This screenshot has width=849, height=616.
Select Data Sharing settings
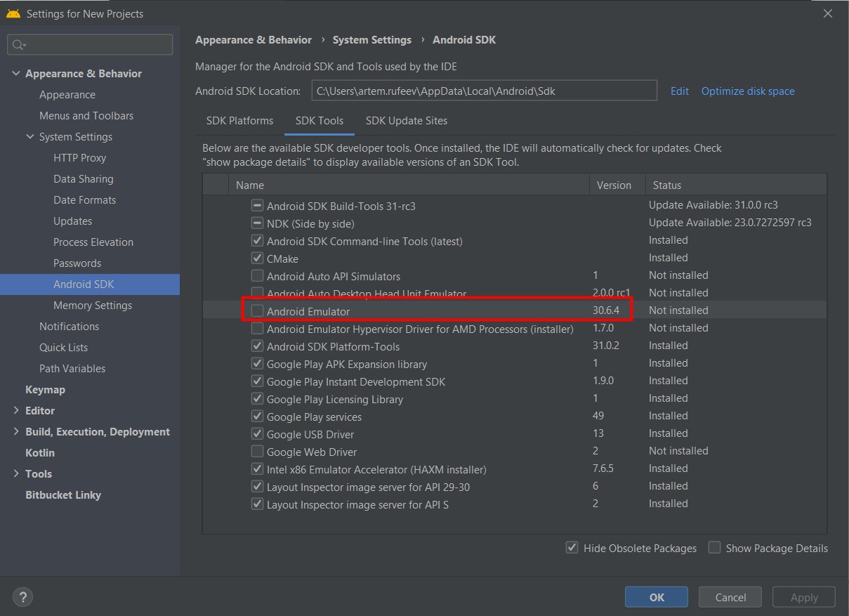coord(84,178)
